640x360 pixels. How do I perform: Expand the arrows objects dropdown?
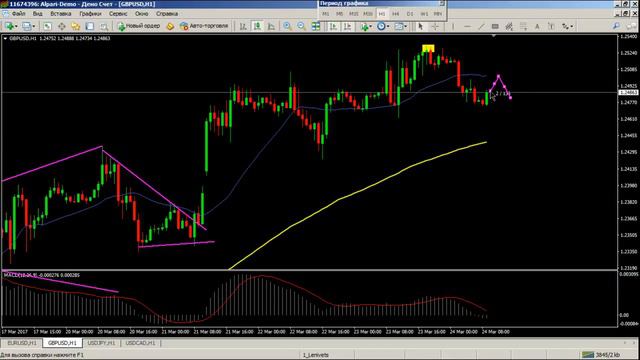pos(571,26)
